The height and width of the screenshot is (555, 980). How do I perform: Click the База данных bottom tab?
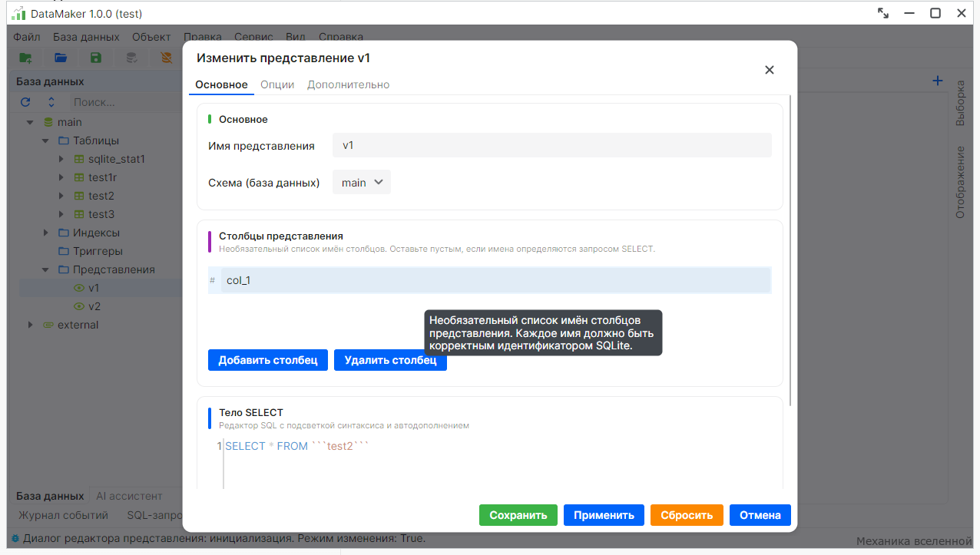tap(50, 496)
